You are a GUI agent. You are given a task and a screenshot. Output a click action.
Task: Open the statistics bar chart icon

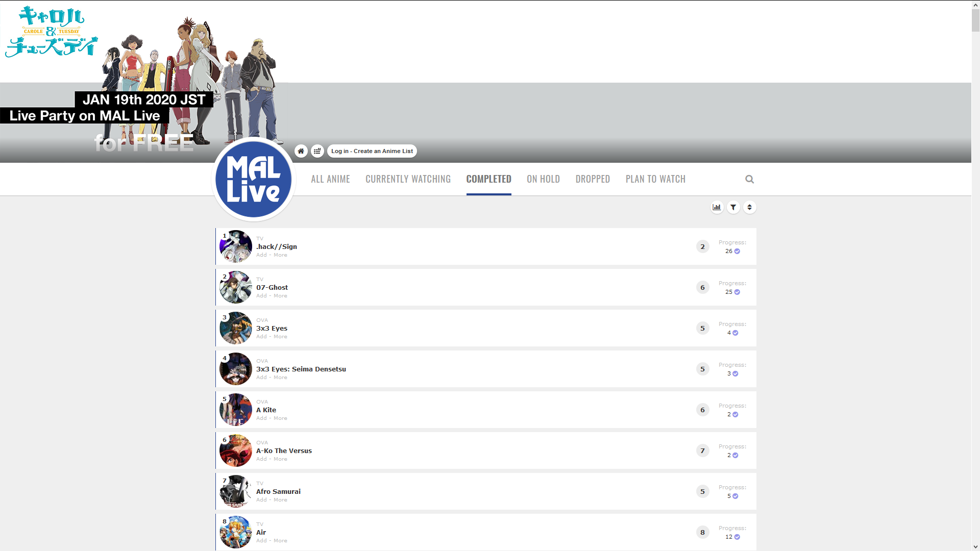(717, 207)
